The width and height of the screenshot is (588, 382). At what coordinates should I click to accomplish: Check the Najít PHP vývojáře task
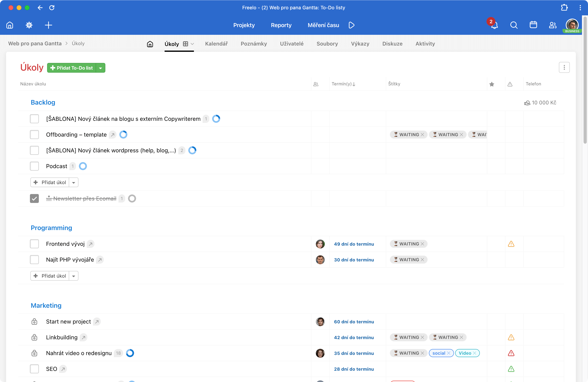tap(34, 260)
